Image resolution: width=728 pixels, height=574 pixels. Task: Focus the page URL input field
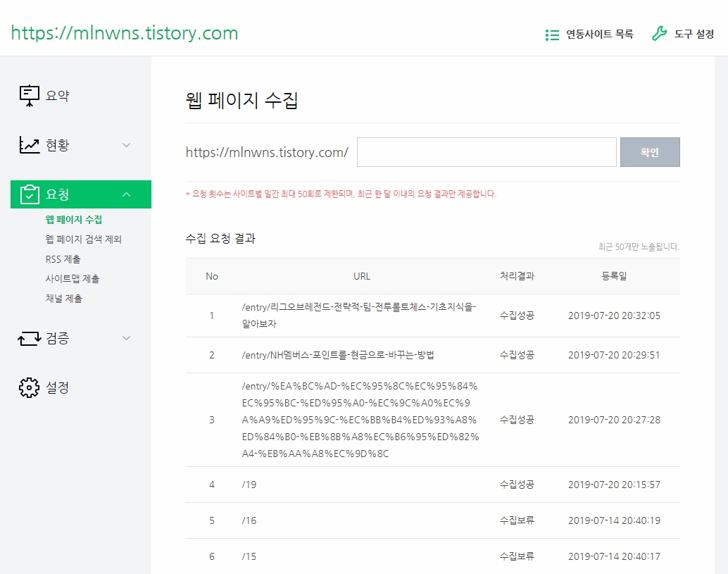(487, 152)
